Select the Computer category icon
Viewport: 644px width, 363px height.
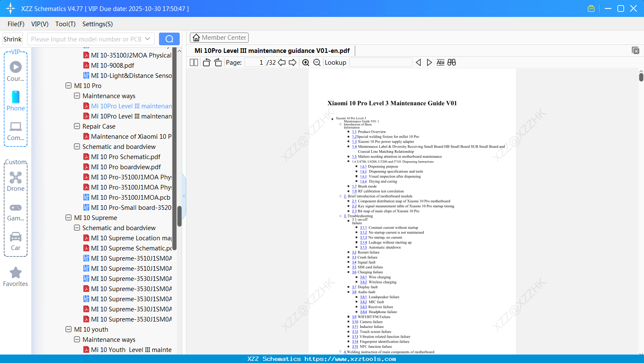tap(16, 131)
